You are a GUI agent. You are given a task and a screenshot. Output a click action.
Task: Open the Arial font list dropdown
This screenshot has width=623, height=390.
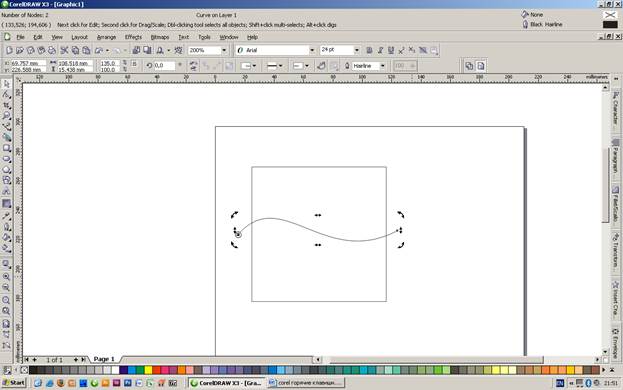(312, 50)
